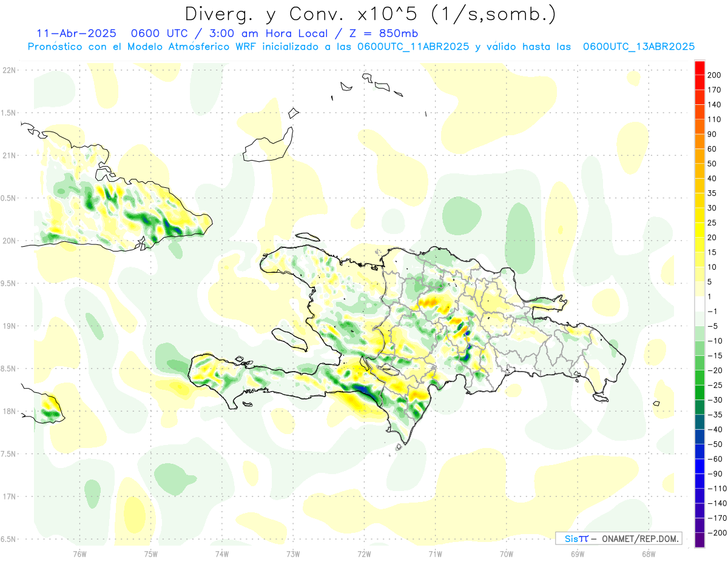This screenshot has width=728, height=562.
Task: Click latitude label '21N'
Action: pyautogui.click(x=9, y=155)
